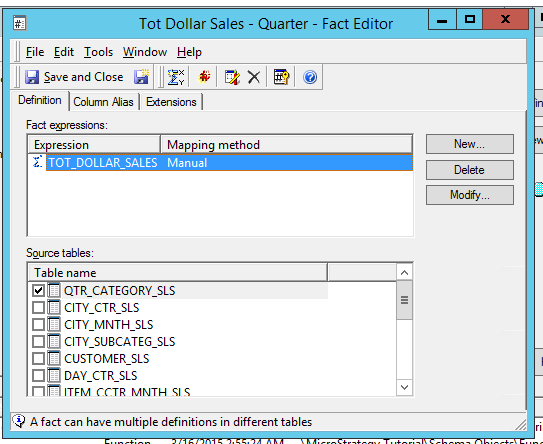Click the Save and Close toolbar button
Viewport: 543px width, 444px height.
pos(74,77)
